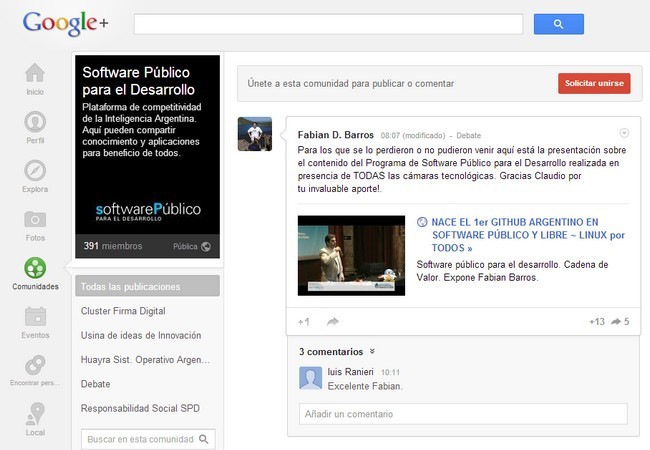Select Responsabilidad Social SPD category
The height and width of the screenshot is (450, 650).
[x=140, y=408]
